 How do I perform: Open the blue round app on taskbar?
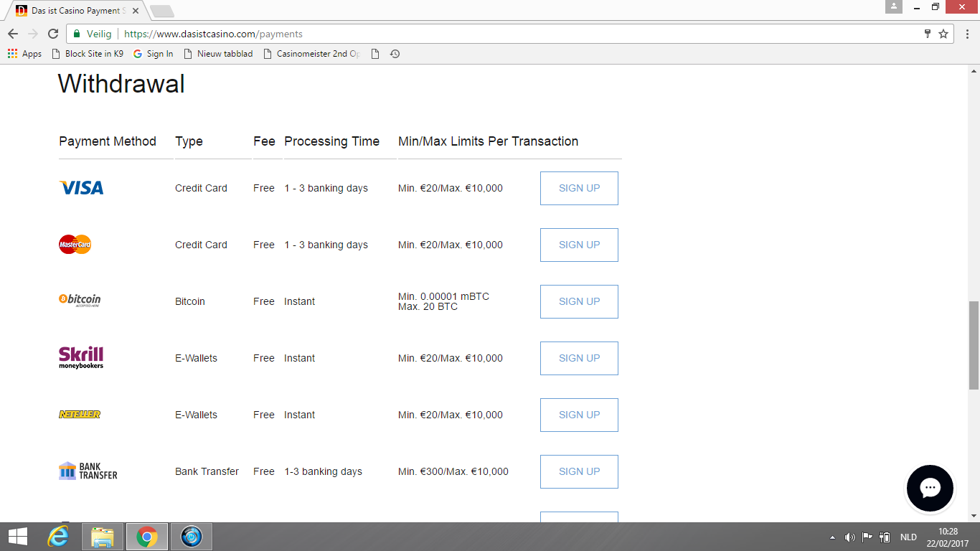(192, 537)
